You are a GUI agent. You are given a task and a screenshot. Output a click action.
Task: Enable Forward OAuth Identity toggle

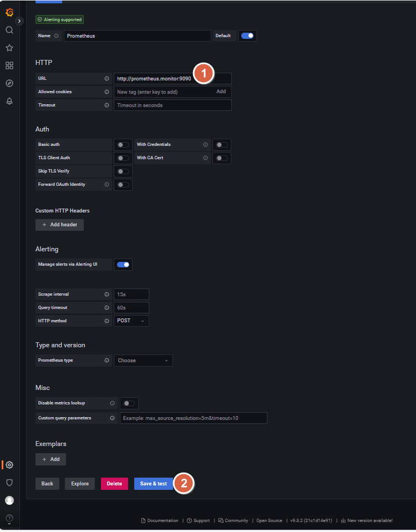[123, 185]
